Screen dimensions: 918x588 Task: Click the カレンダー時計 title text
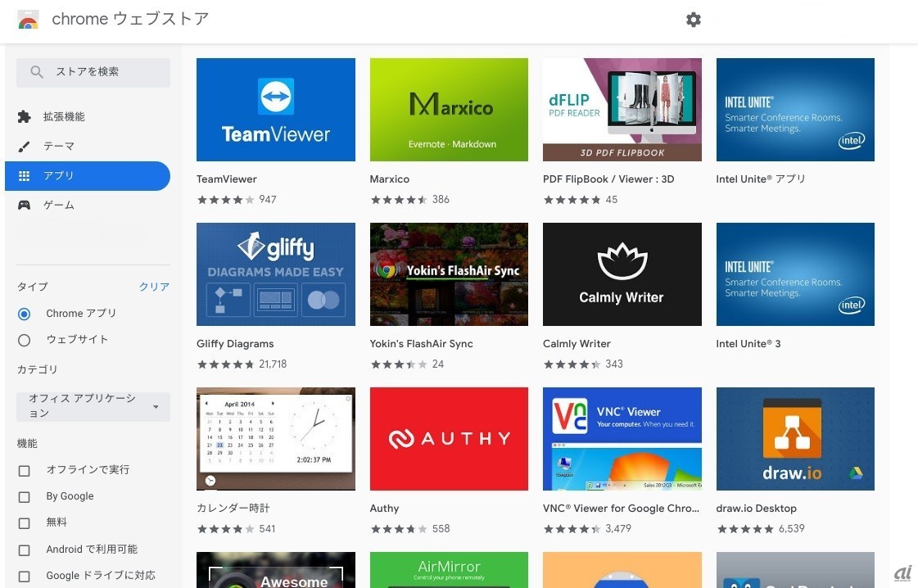[233, 509]
